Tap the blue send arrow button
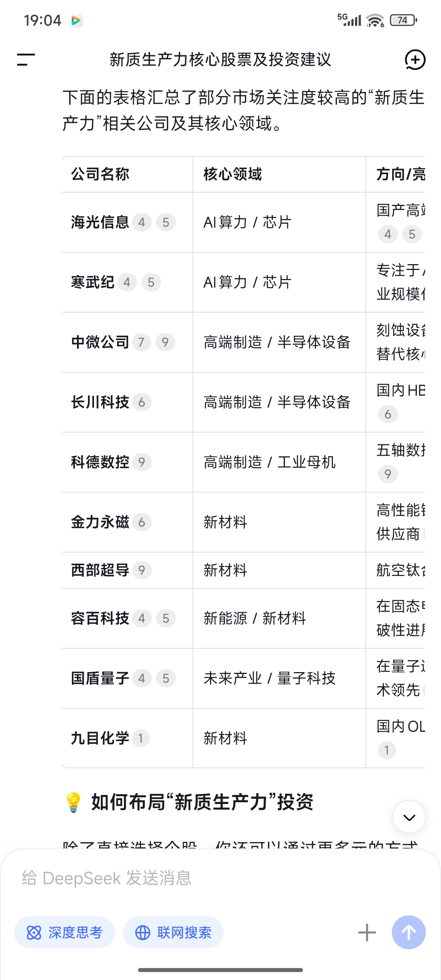This screenshot has width=441, height=980. pyautogui.click(x=409, y=932)
